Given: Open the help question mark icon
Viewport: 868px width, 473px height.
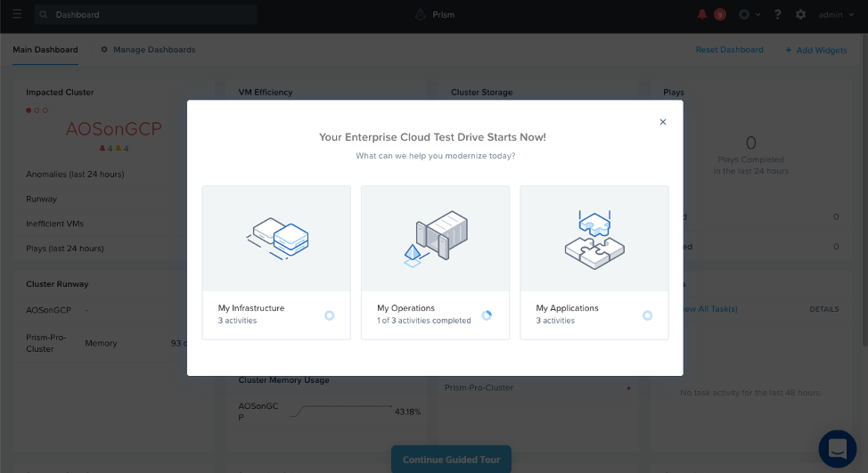Looking at the screenshot, I should pos(778,14).
